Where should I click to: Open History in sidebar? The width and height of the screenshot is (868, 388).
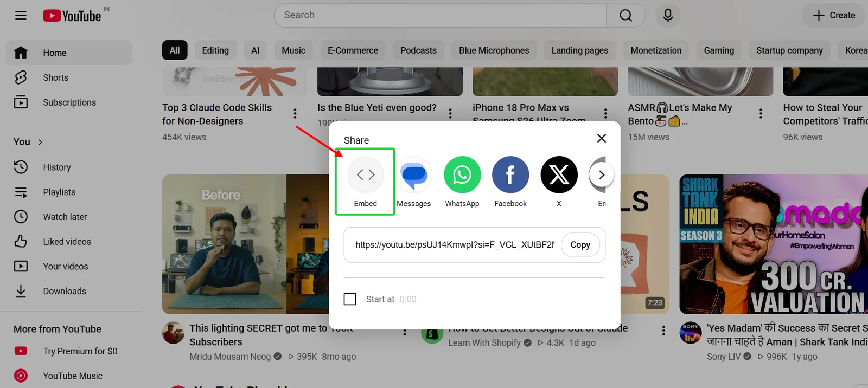[69, 167]
